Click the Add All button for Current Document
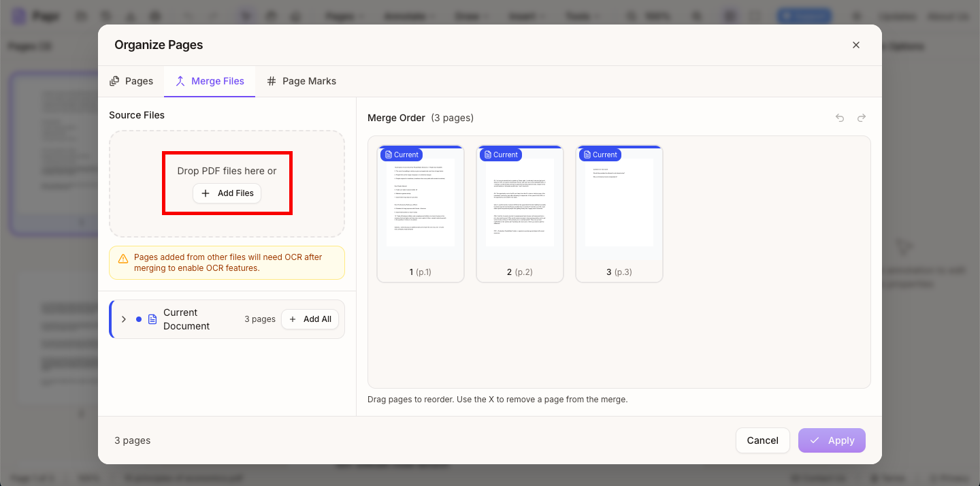This screenshot has width=980, height=486. tap(310, 319)
